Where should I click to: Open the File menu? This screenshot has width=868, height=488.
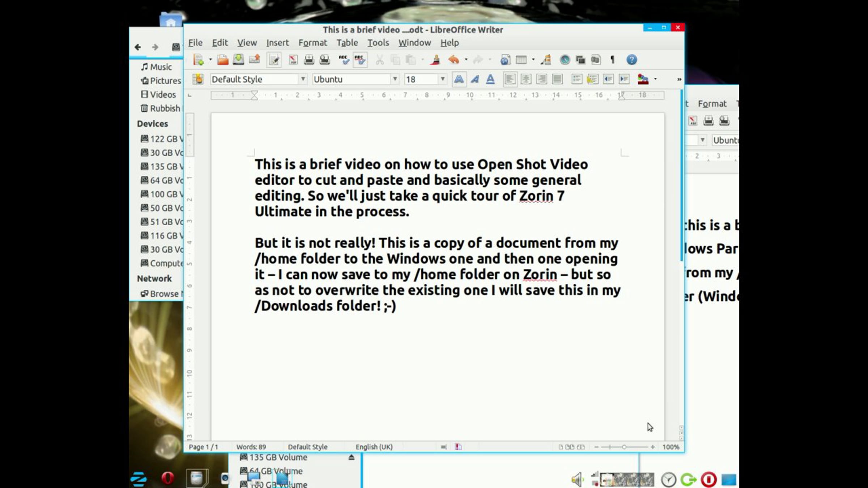(195, 43)
